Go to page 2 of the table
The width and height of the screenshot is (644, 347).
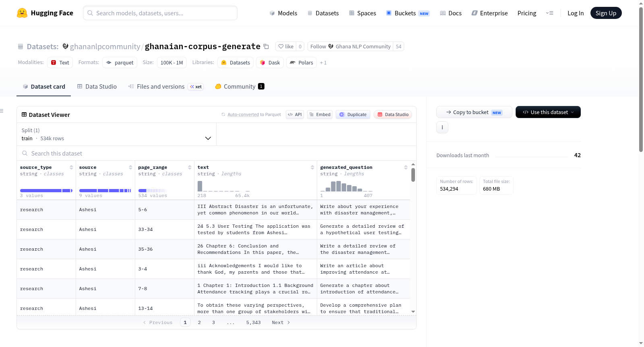point(199,322)
